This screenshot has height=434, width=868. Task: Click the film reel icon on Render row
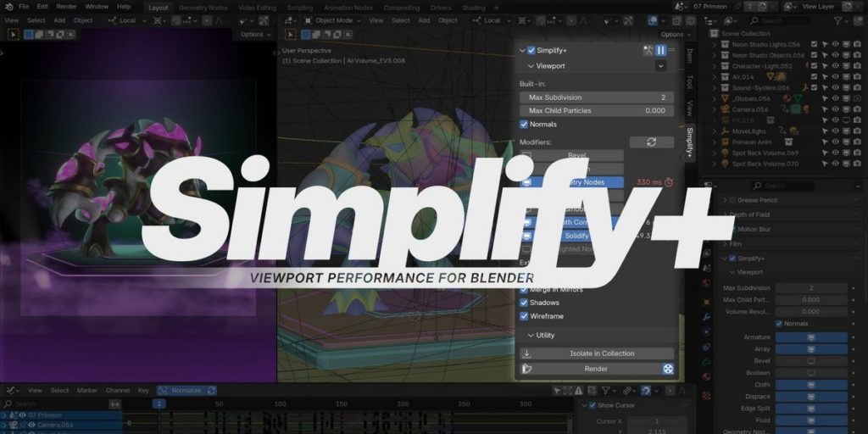(x=668, y=369)
